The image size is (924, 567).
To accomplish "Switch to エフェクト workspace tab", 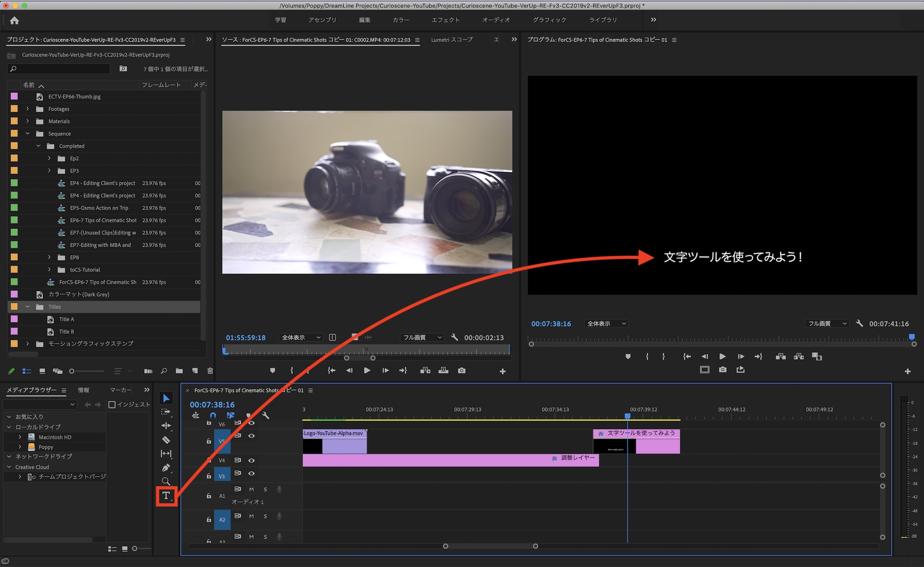I will coord(445,20).
